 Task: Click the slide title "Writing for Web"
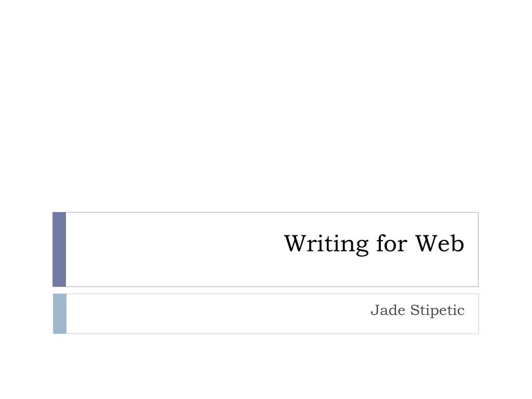pyautogui.click(x=374, y=244)
